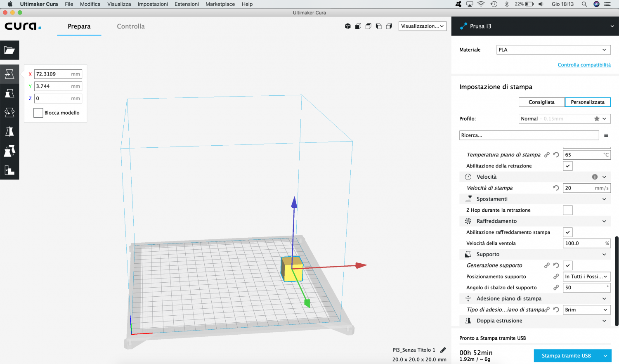Click link icon beside Angolo di sbalzo del supporto

[x=556, y=288]
